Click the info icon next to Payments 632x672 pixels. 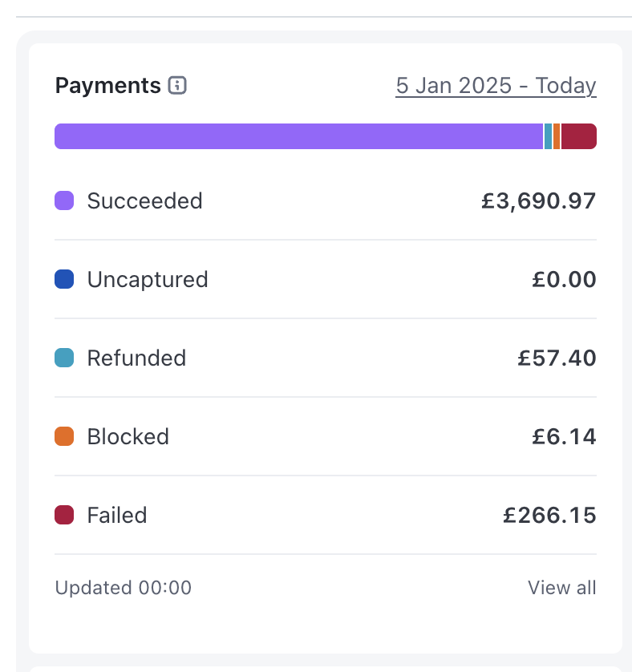177,86
